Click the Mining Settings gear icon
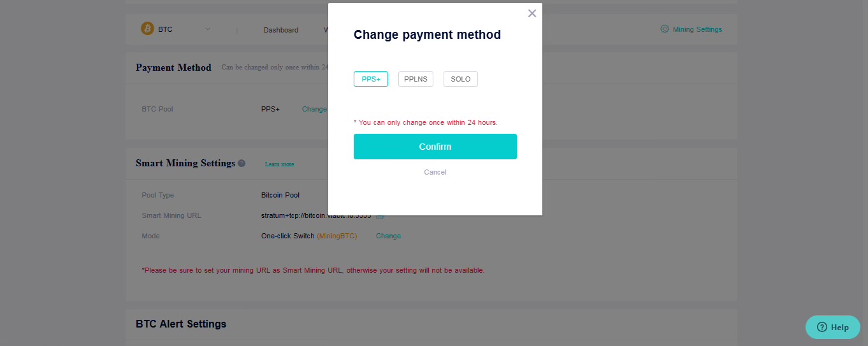 coord(665,29)
